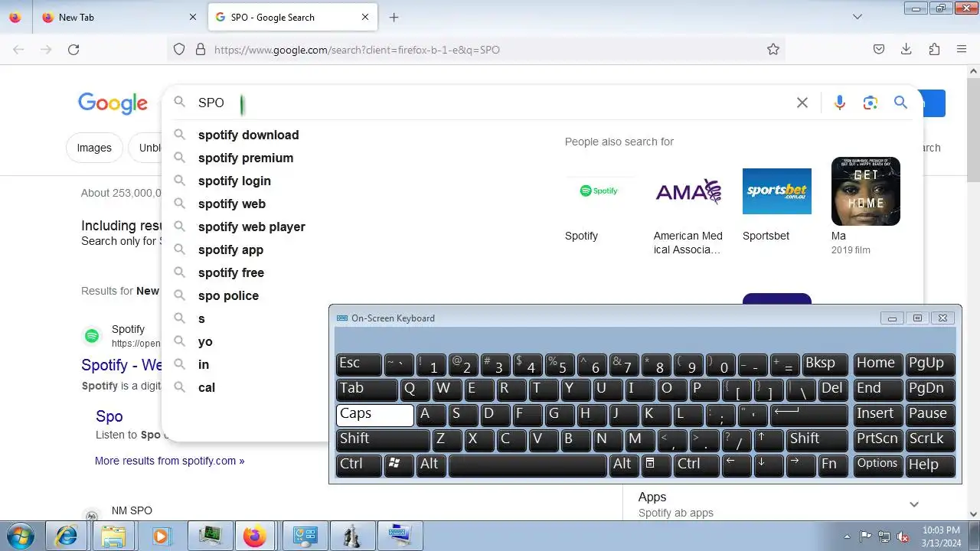This screenshot has height=551, width=980.
Task: Click muted volume tray icon
Action: [903, 536]
